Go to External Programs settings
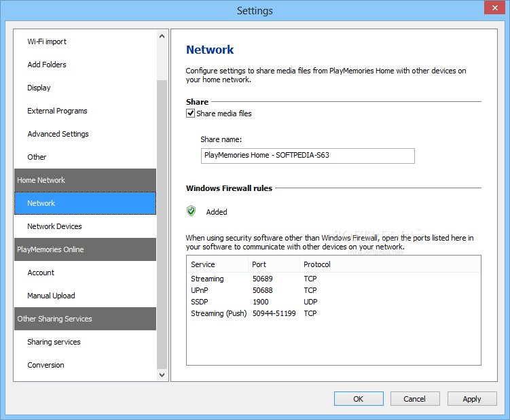The image size is (510, 420). (85, 111)
